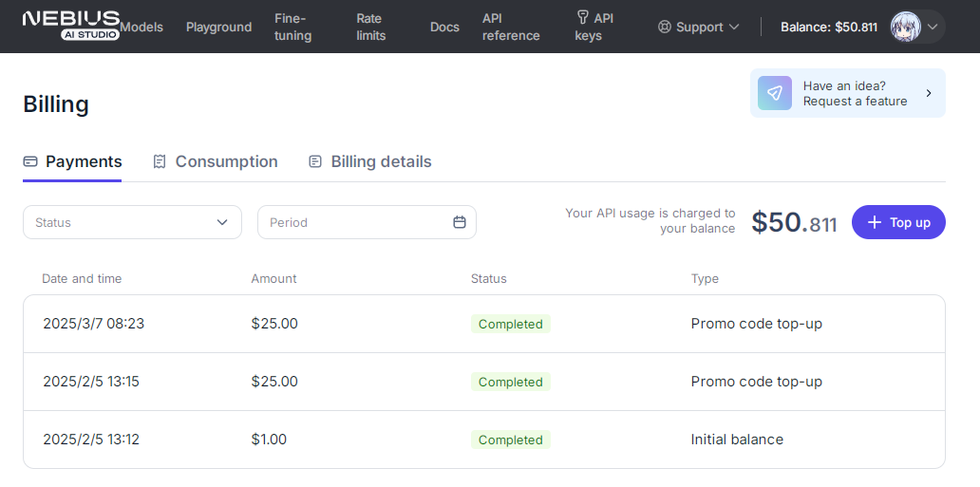
Task: Go to the Models page
Action: click(x=141, y=27)
